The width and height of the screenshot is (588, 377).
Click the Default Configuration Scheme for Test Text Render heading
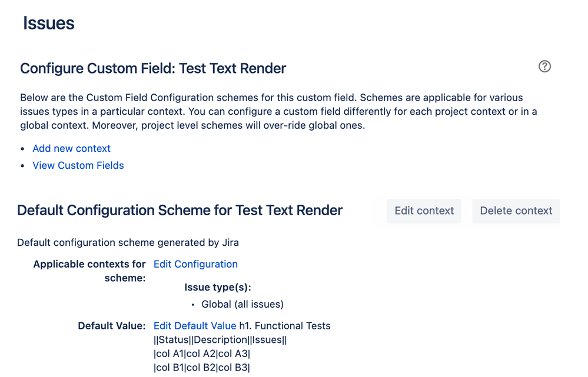point(180,211)
